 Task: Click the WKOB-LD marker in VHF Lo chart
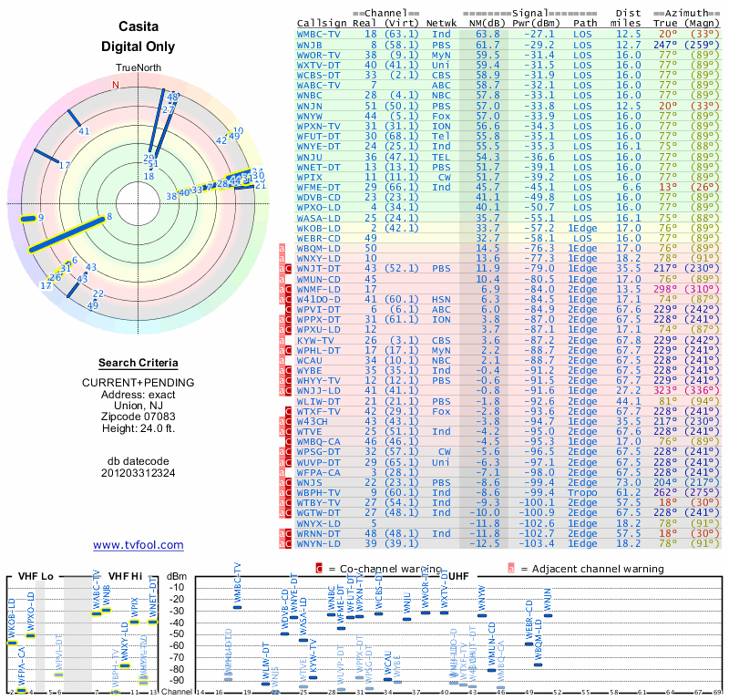[13, 643]
